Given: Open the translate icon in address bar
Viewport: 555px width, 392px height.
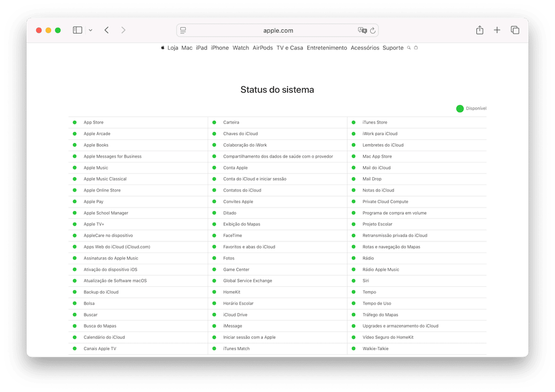Looking at the screenshot, I should click(362, 31).
